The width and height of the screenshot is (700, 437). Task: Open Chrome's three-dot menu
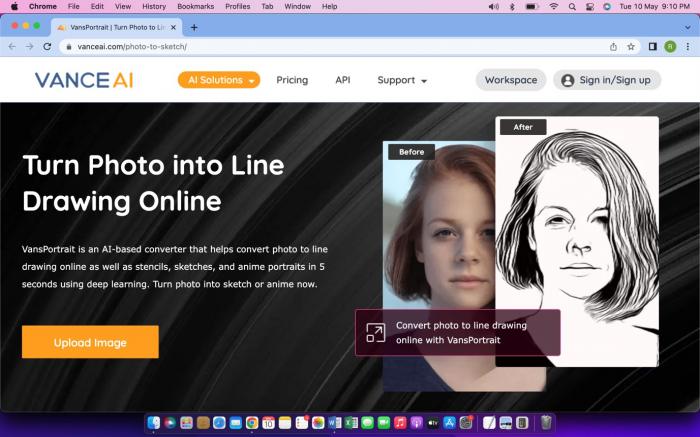pos(688,46)
